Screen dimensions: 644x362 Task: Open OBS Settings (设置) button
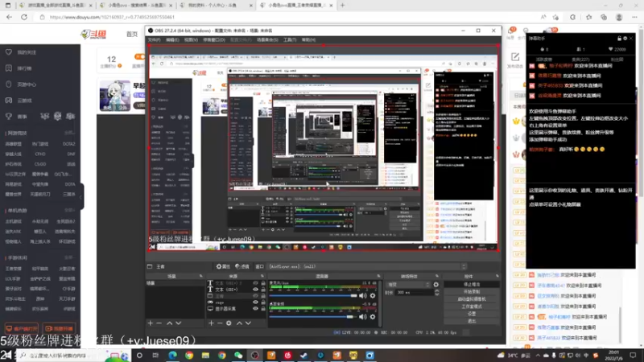point(472,314)
